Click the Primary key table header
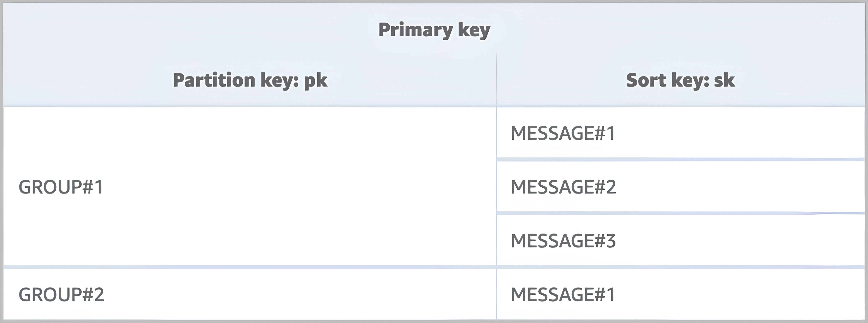The width and height of the screenshot is (868, 323). tap(434, 30)
